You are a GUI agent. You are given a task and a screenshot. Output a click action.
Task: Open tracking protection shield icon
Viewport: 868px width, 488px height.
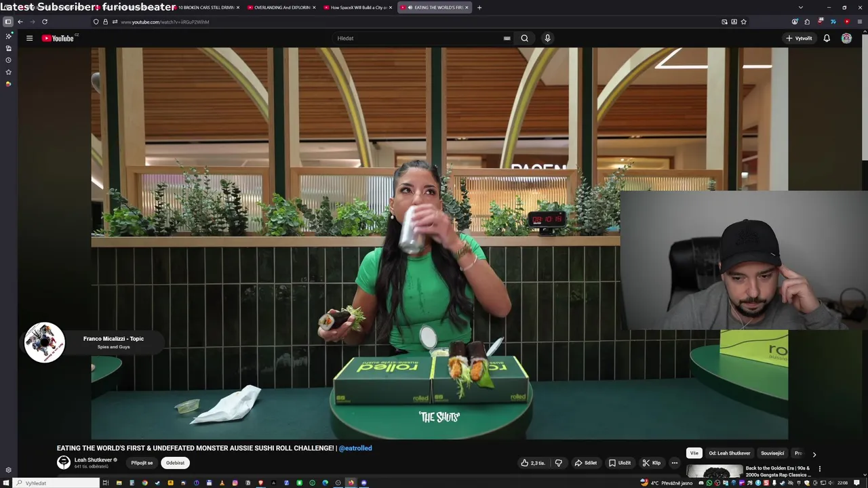tap(96, 22)
